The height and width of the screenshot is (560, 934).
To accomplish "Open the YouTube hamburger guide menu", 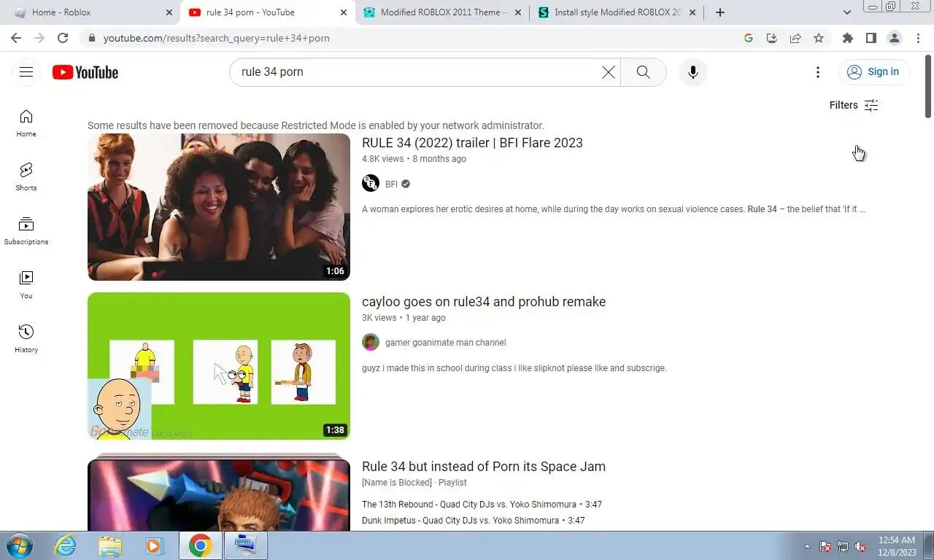I will click(26, 71).
